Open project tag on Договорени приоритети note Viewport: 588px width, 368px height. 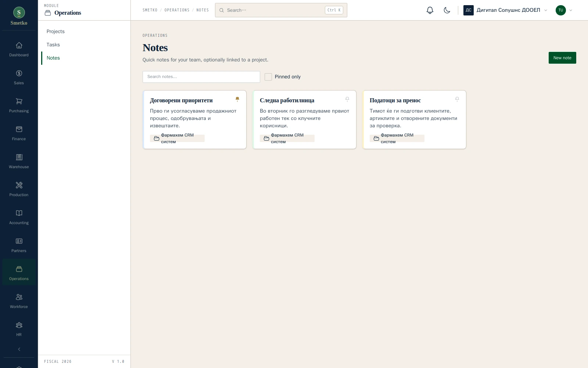point(177,138)
